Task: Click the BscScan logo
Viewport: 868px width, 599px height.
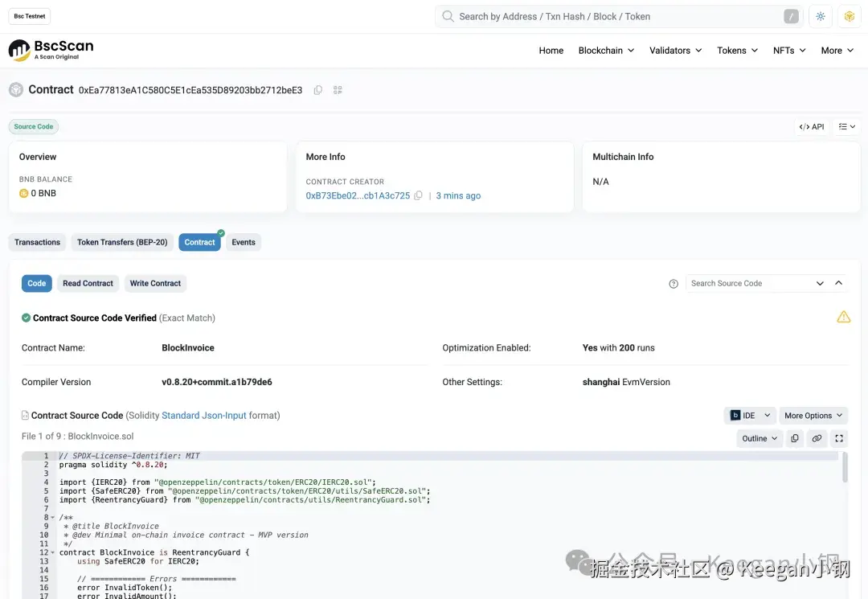Action: [x=51, y=51]
